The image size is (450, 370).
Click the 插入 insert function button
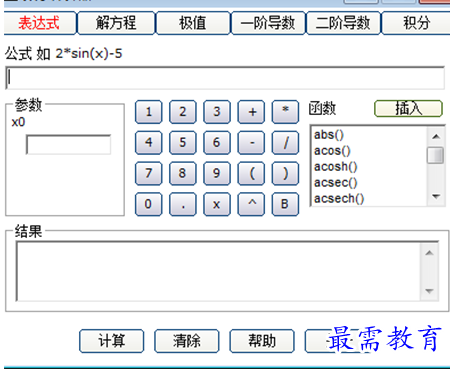tap(408, 109)
